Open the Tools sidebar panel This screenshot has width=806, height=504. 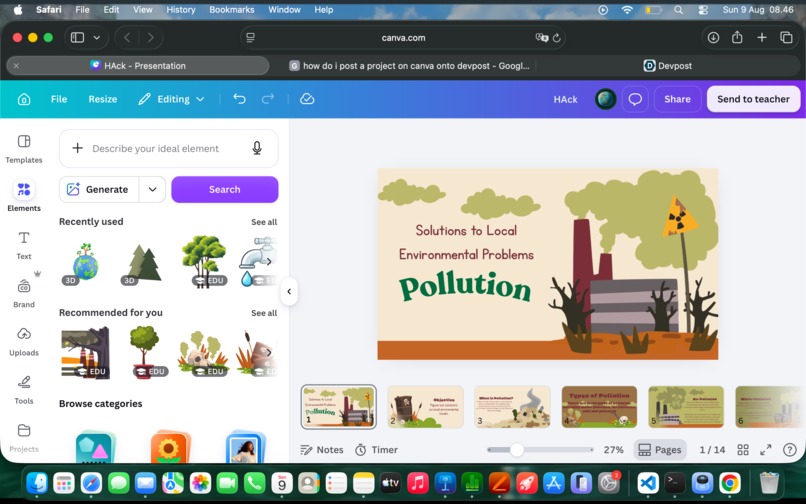[x=24, y=390]
